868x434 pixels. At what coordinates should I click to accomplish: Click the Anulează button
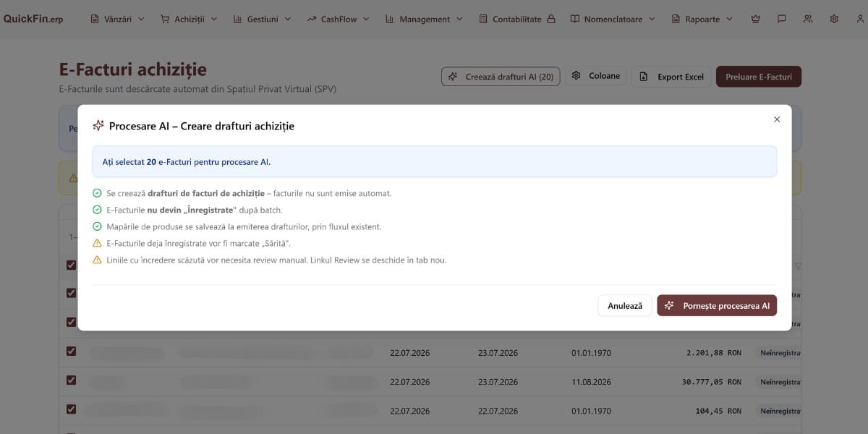point(625,305)
